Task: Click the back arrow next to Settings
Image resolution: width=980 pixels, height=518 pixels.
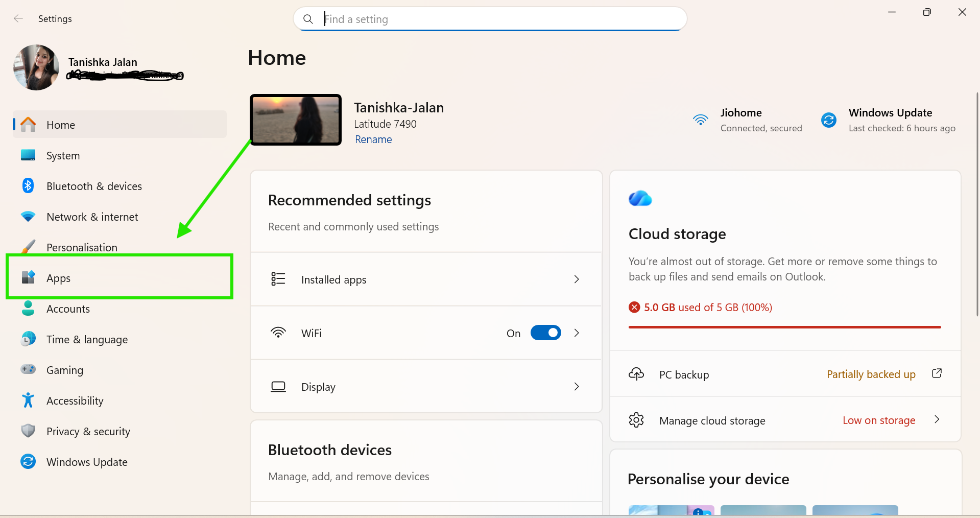Action: pyautogui.click(x=18, y=18)
